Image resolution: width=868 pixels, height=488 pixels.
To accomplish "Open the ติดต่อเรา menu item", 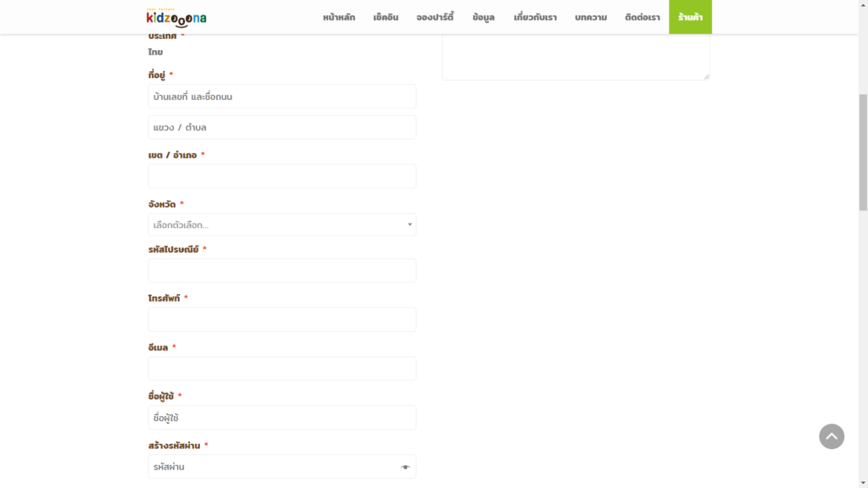I will tap(643, 17).
